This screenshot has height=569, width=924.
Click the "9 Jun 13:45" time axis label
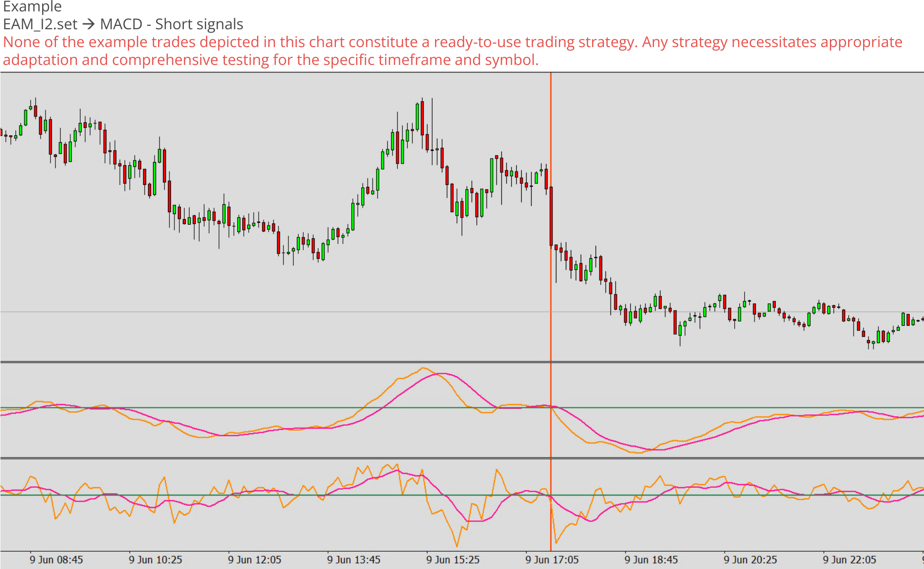tap(354, 560)
